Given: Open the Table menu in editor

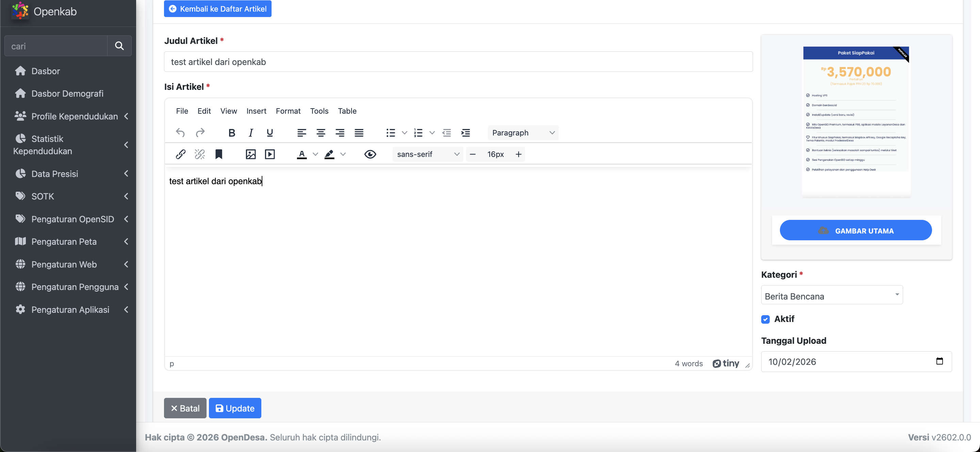Looking at the screenshot, I should click(347, 111).
